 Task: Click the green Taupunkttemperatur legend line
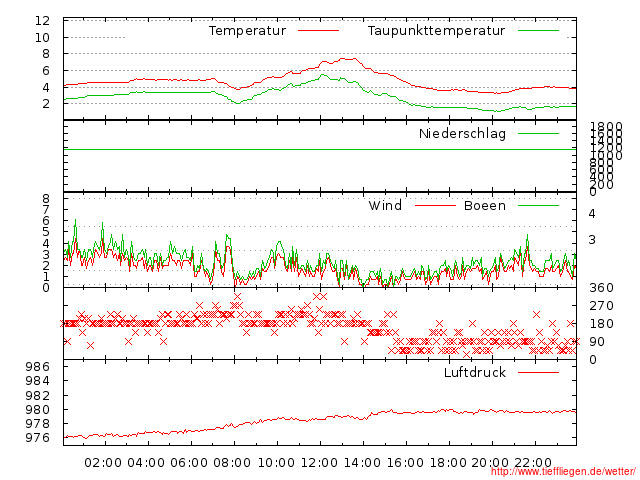tap(538, 31)
